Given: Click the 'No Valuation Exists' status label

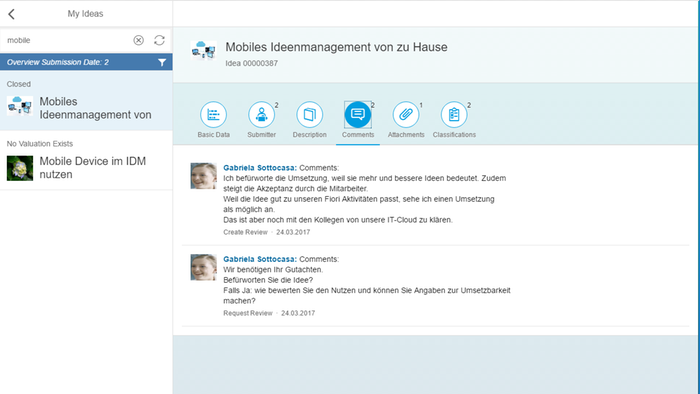Looking at the screenshot, I should click(40, 144).
